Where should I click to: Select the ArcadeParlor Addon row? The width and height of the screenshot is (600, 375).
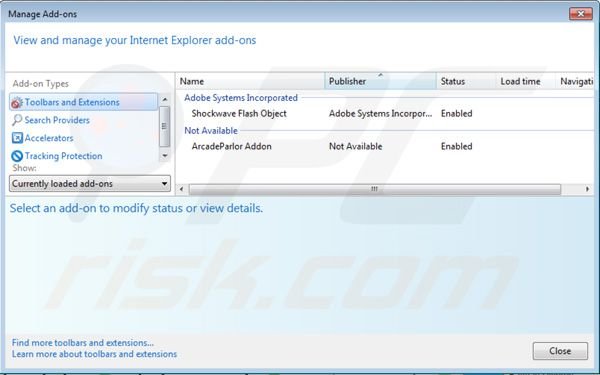385,147
